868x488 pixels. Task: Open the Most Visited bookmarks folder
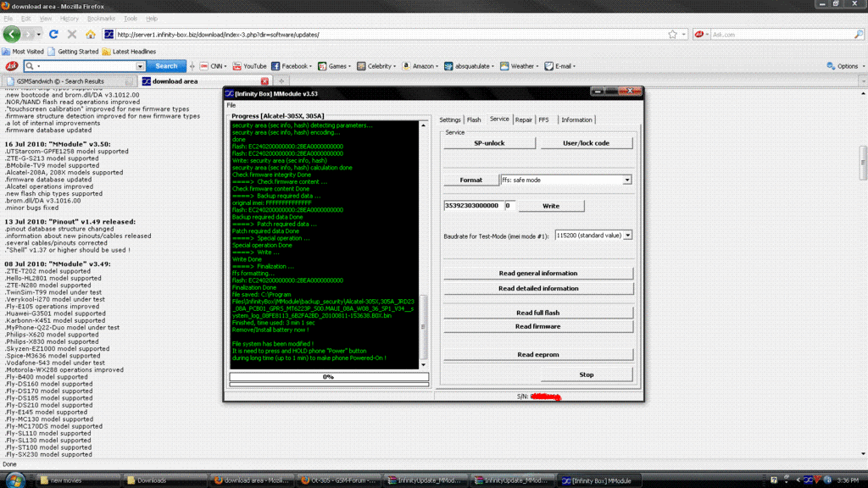[23, 52]
